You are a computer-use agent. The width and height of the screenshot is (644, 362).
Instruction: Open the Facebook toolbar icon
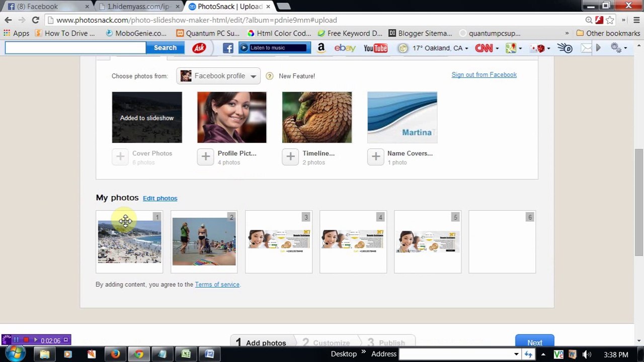click(x=228, y=48)
